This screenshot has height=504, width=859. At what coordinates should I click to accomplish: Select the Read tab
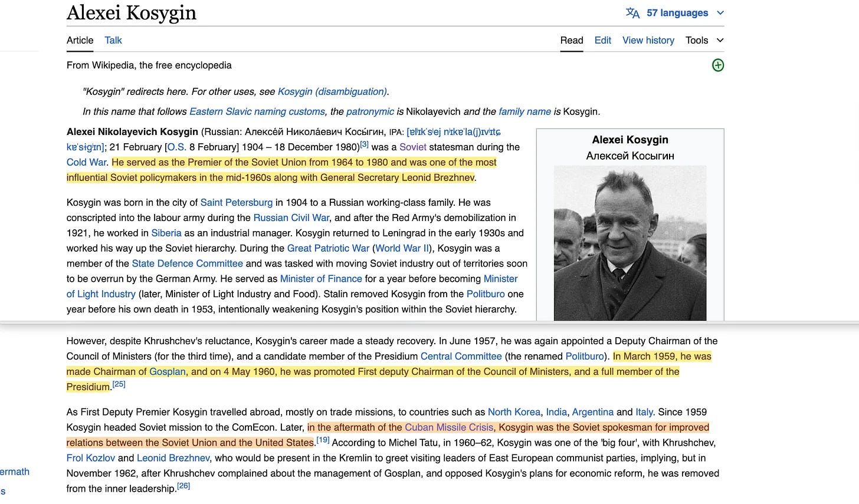pyautogui.click(x=572, y=40)
